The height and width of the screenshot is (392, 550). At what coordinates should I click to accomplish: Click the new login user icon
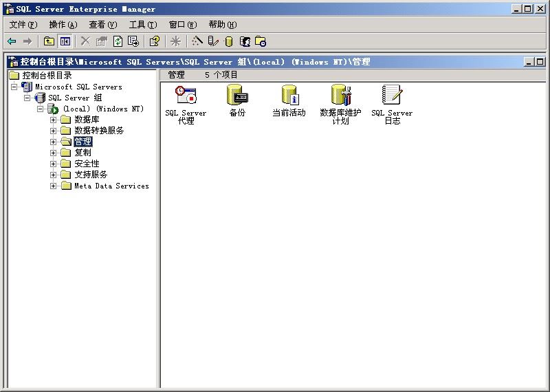[245, 41]
